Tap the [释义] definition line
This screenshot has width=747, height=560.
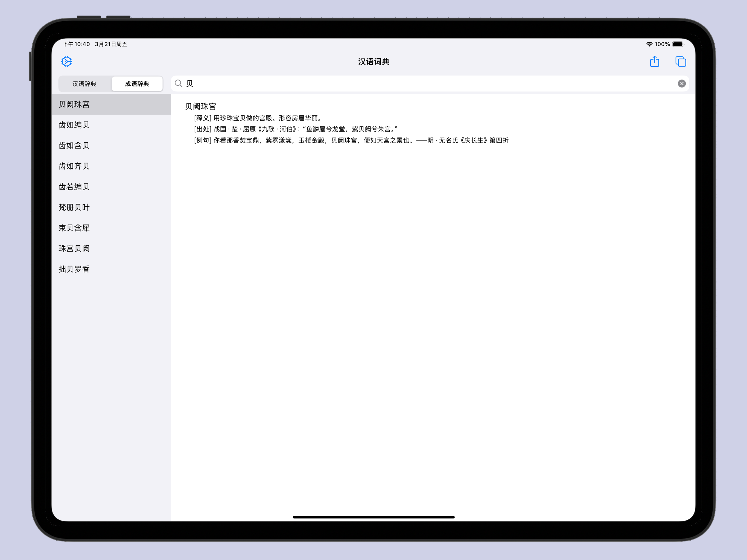pos(258,118)
